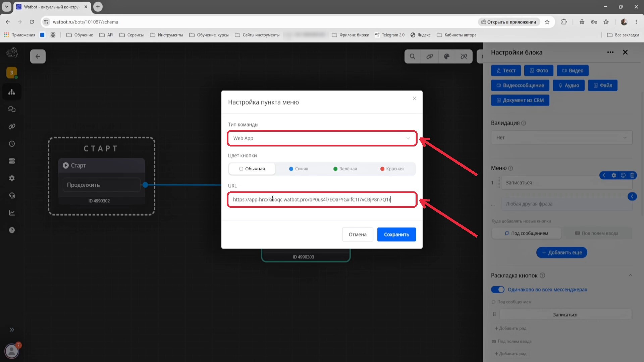Screen dimensions: 644x362
Task: Open the schema tree sidebar icon
Action: coord(12,92)
